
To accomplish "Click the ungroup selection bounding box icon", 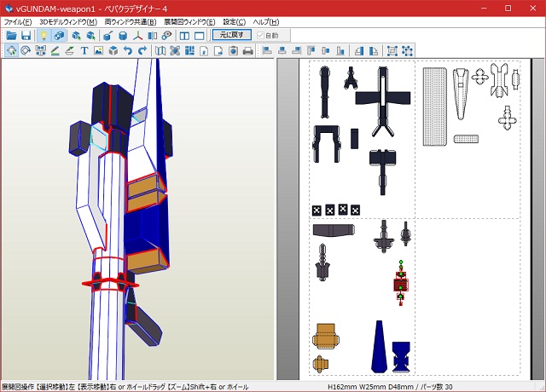I will (407, 51).
